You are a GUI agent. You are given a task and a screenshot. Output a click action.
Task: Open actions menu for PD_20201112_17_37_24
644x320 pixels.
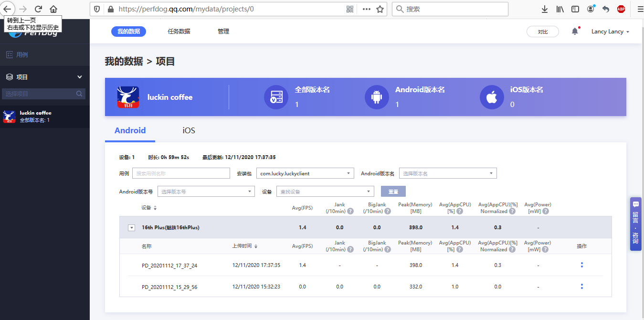(x=581, y=265)
